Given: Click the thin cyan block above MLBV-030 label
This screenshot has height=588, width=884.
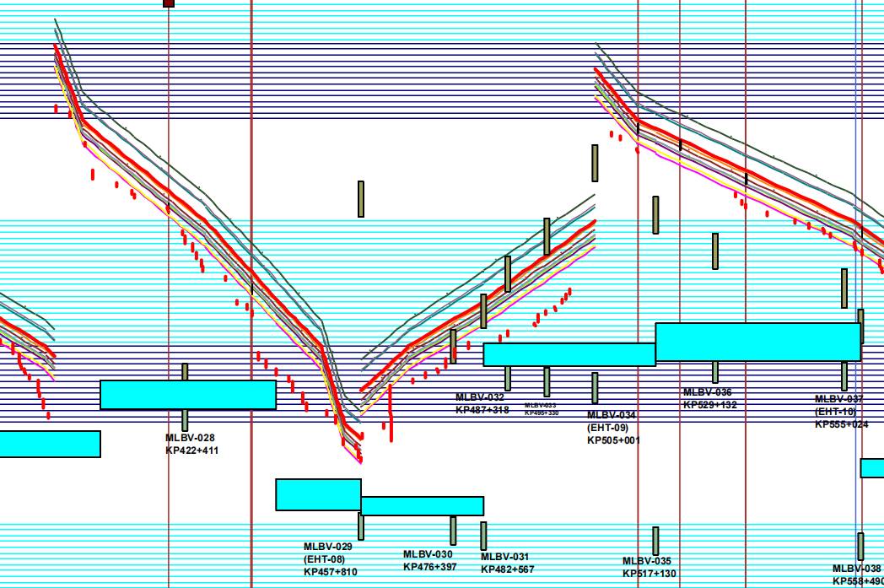Looking at the screenshot, I should point(422,506).
